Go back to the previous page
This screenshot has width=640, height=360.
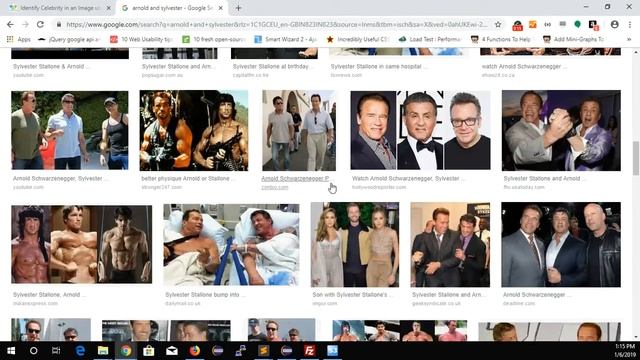point(10,24)
